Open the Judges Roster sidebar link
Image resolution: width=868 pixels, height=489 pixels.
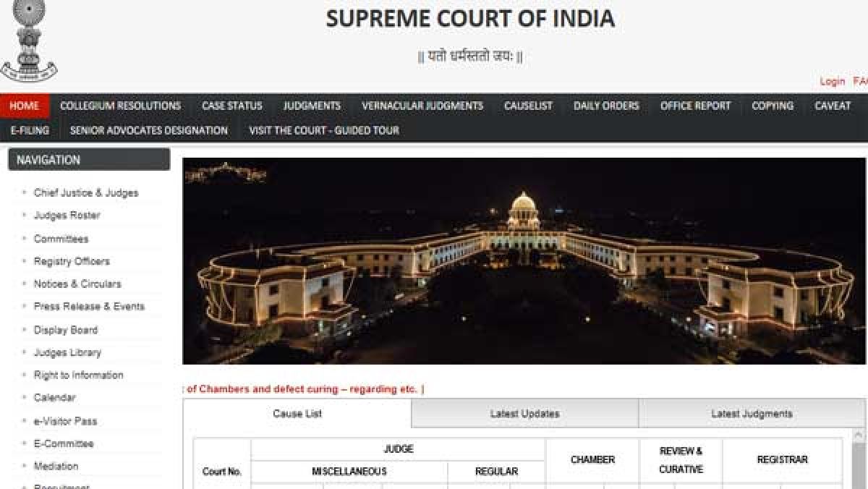(x=67, y=216)
